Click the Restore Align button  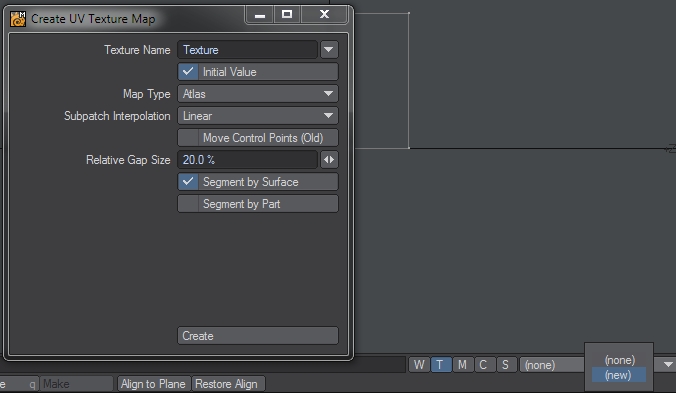click(x=227, y=384)
